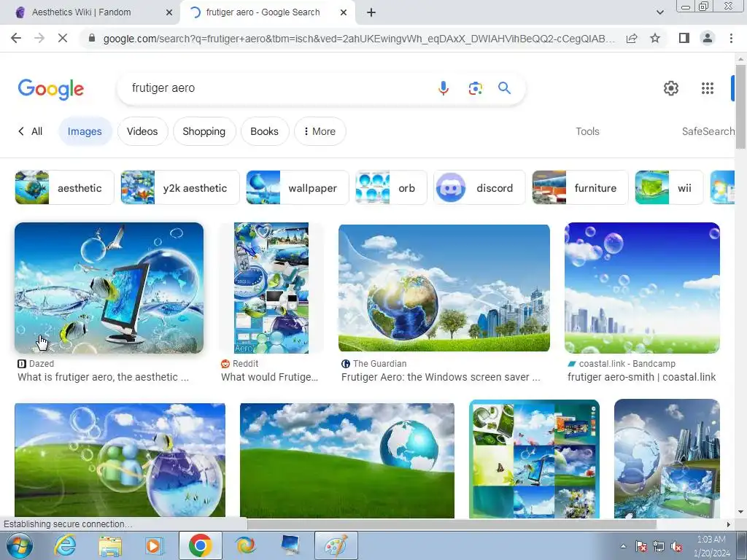
Task: Open Dazed computer monitor bubbles image
Action: click(x=109, y=288)
